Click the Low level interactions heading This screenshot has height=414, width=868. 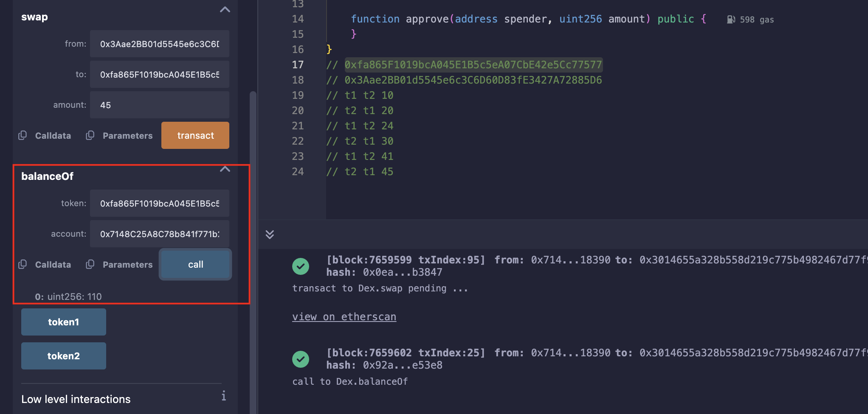(76, 399)
